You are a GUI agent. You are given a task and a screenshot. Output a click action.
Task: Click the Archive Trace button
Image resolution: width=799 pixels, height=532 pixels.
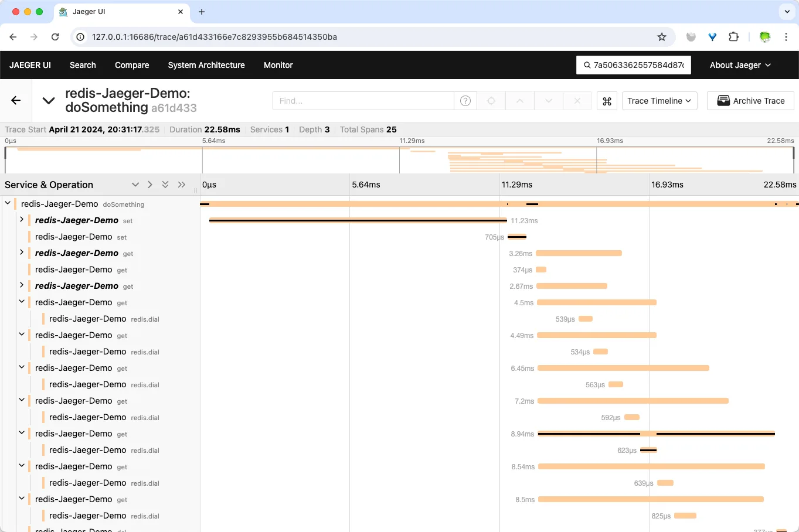pos(750,100)
